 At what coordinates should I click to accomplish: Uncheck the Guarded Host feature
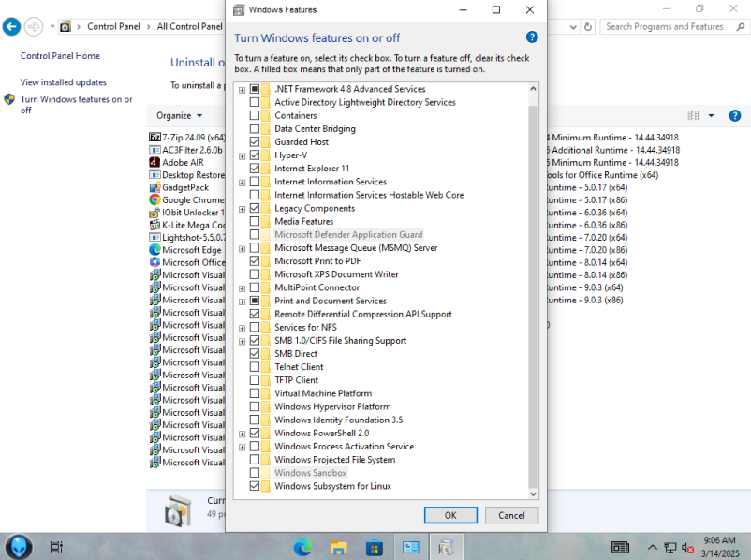[255, 141]
